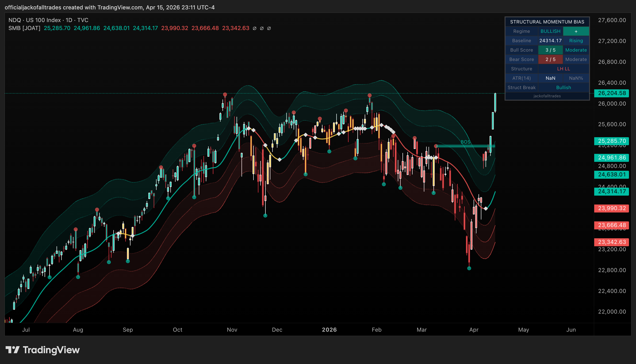Select Moderate in the Bear Score row
The image size is (636, 364).
click(x=576, y=59)
